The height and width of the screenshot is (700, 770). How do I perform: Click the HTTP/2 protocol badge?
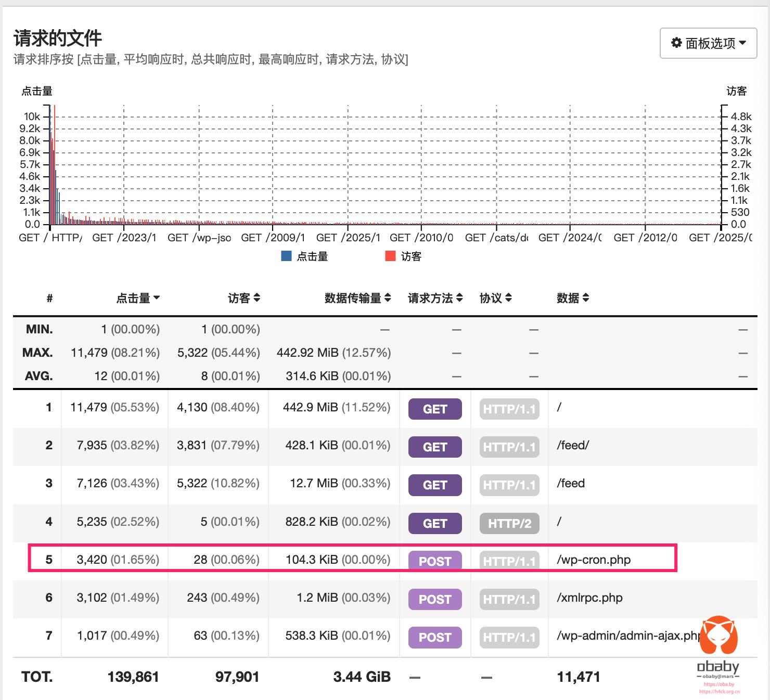pos(509,523)
